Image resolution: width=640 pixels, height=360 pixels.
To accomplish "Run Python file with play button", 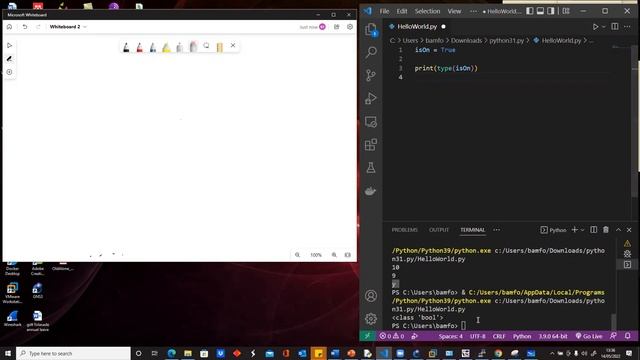I will [x=596, y=27].
